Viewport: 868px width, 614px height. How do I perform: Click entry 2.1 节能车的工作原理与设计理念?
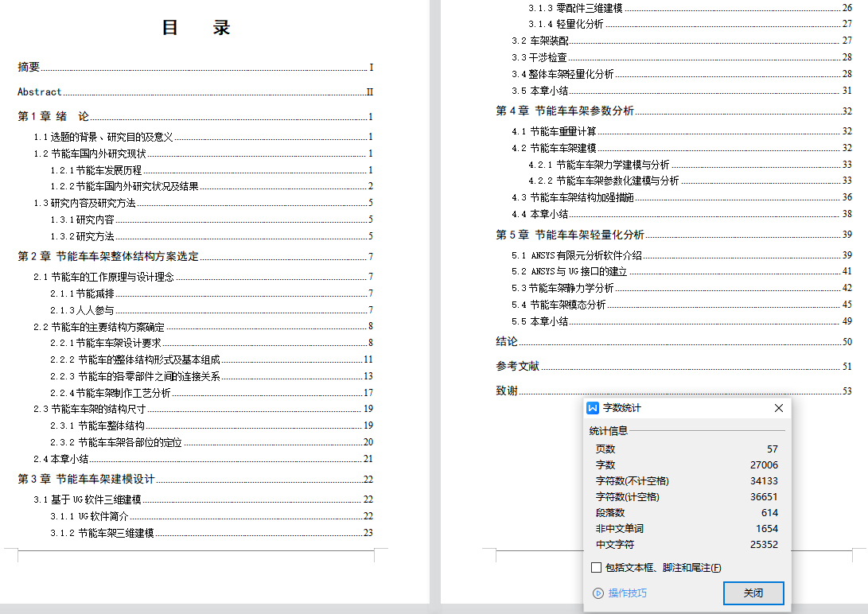(x=203, y=277)
